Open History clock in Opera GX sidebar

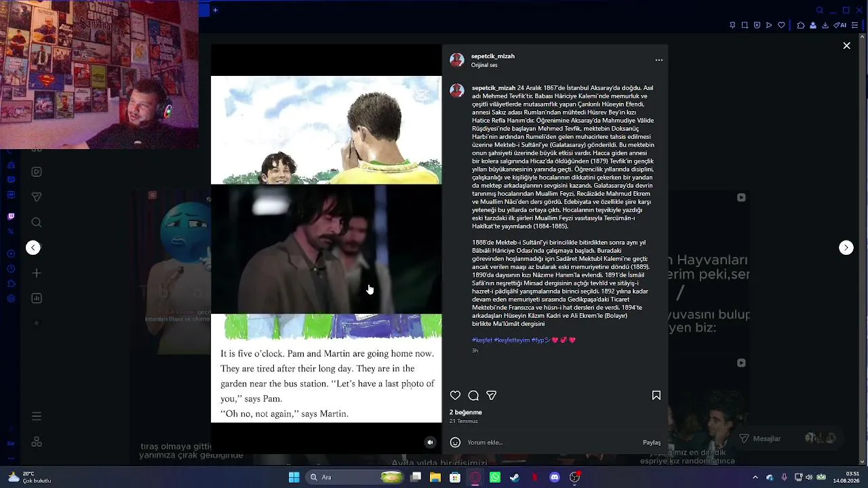pos(11,269)
